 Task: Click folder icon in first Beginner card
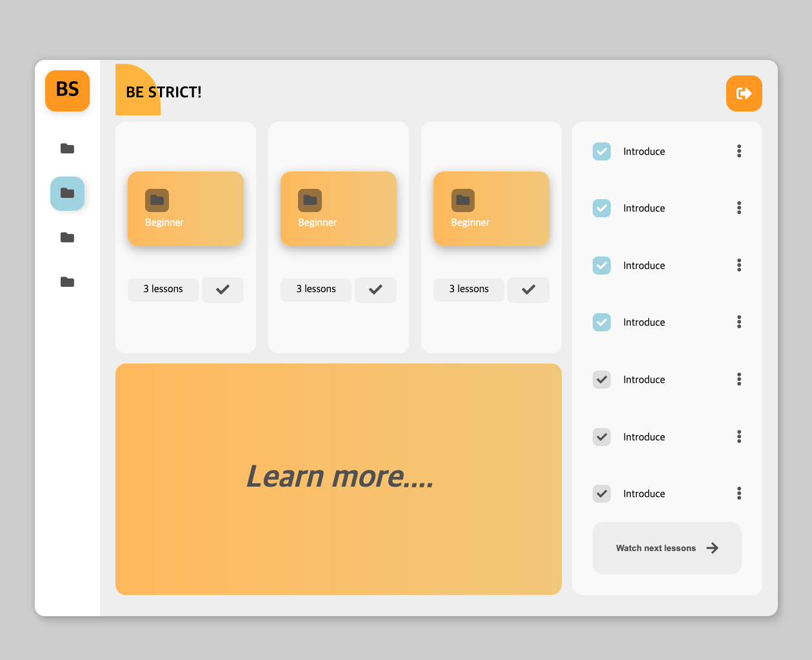point(157,200)
